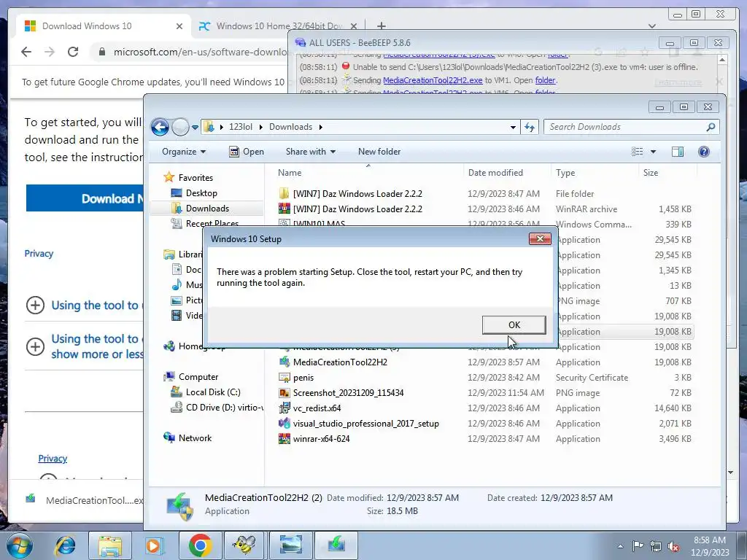Select Downloads in navigation pane
The width and height of the screenshot is (747, 560).
pos(207,208)
